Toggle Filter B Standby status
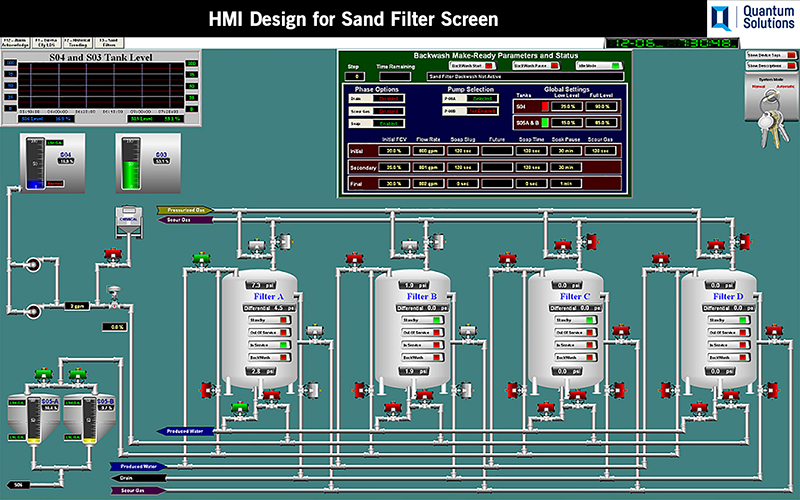This screenshot has width=800, height=500. [x=437, y=320]
